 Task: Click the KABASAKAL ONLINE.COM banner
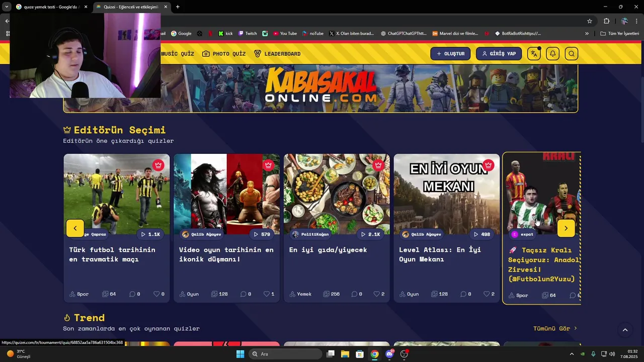click(x=320, y=88)
